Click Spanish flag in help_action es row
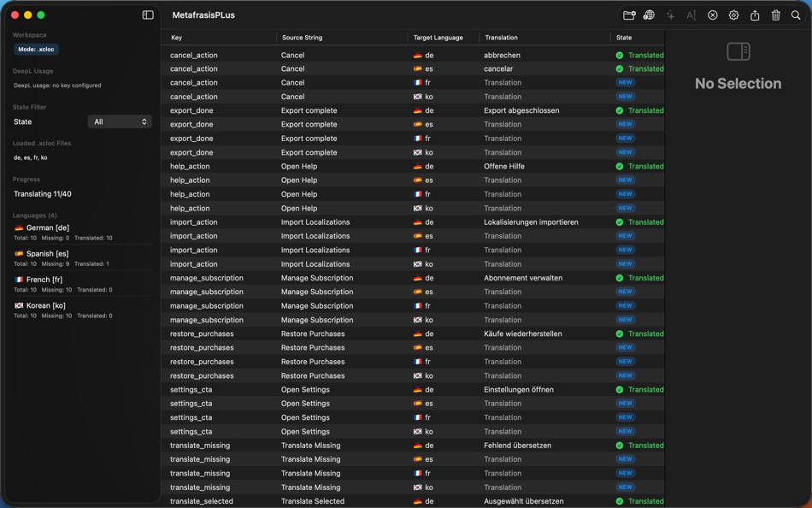The height and width of the screenshot is (508, 812). [x=417, y=180]
